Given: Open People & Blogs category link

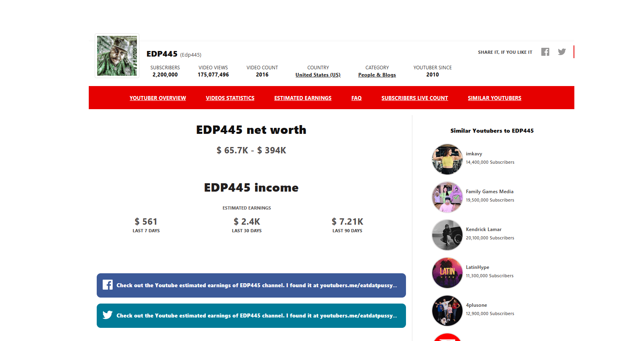Looking at the screenshot, I should point(377,75).
